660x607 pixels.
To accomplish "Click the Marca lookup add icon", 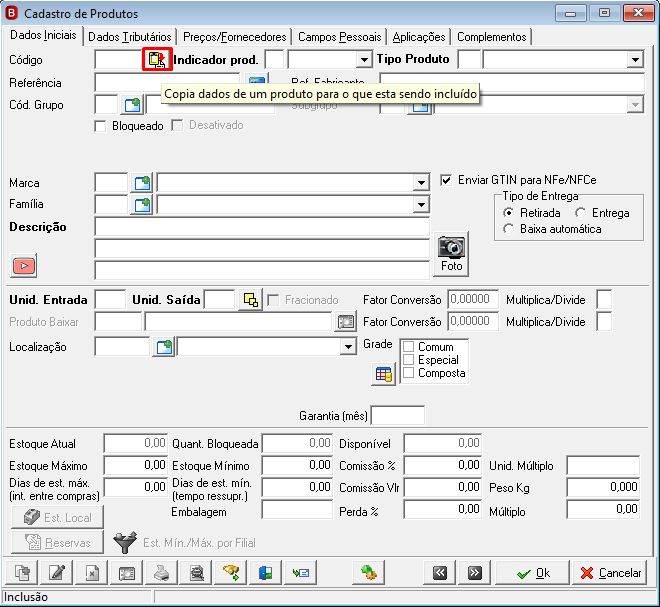I will coord(142,183).
